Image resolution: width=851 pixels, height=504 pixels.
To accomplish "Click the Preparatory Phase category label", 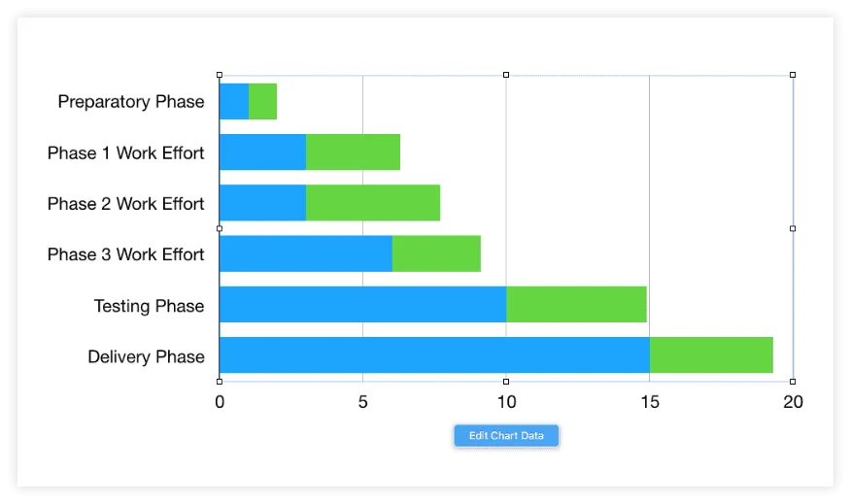I will click(131, 102).
